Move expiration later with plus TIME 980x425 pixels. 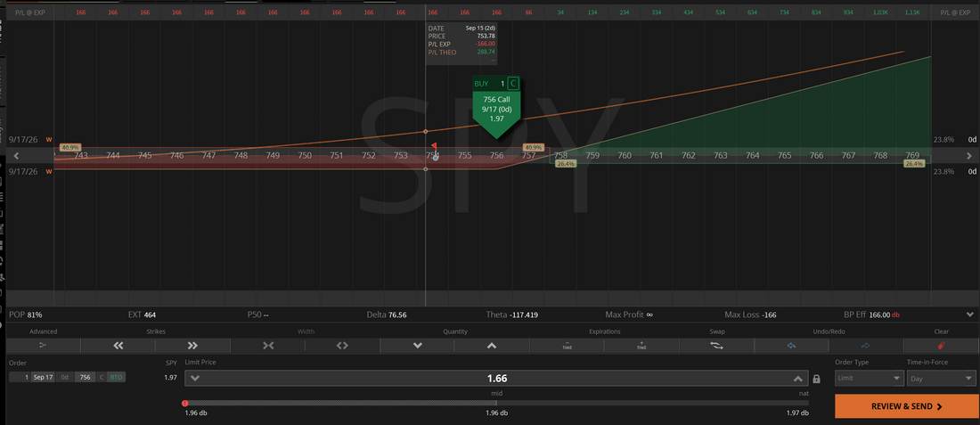[641, 345]
